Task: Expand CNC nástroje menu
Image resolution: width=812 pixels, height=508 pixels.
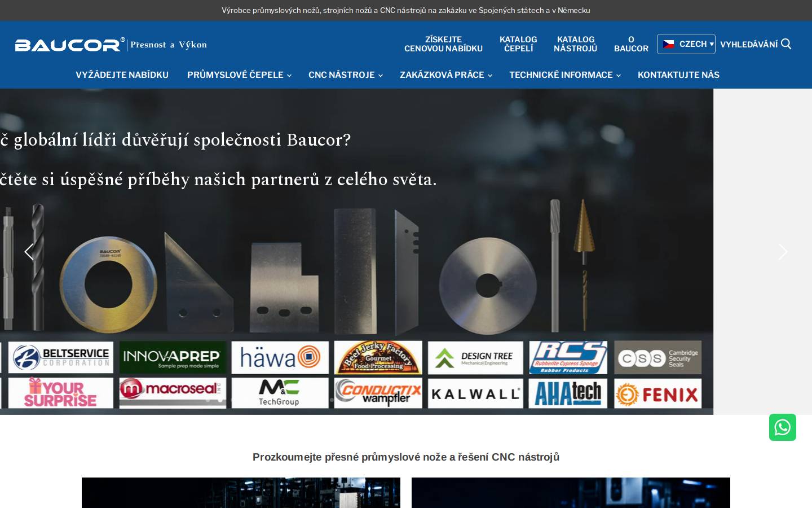Action: [x=345, y=75]
